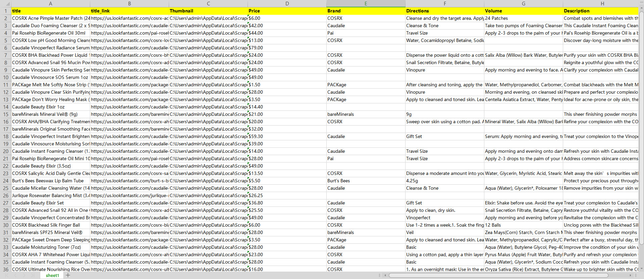Click the select-all corner box
This screenshot has width=644, height=279.
pyautogui.click(x=5, y=3)
